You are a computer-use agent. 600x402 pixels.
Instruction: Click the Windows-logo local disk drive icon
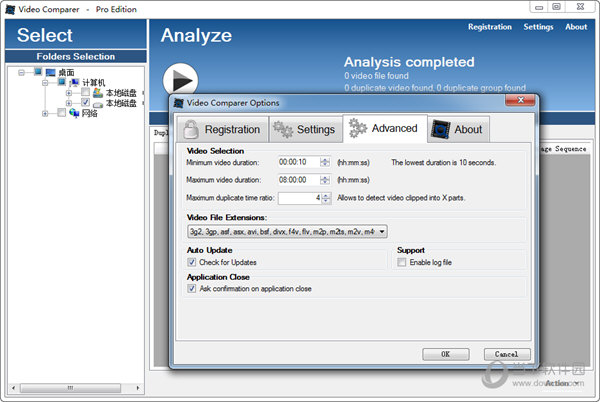pos(98,93)
